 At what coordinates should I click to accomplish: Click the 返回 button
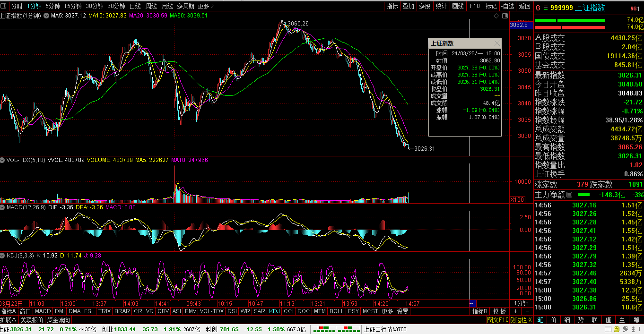point(524,6)
